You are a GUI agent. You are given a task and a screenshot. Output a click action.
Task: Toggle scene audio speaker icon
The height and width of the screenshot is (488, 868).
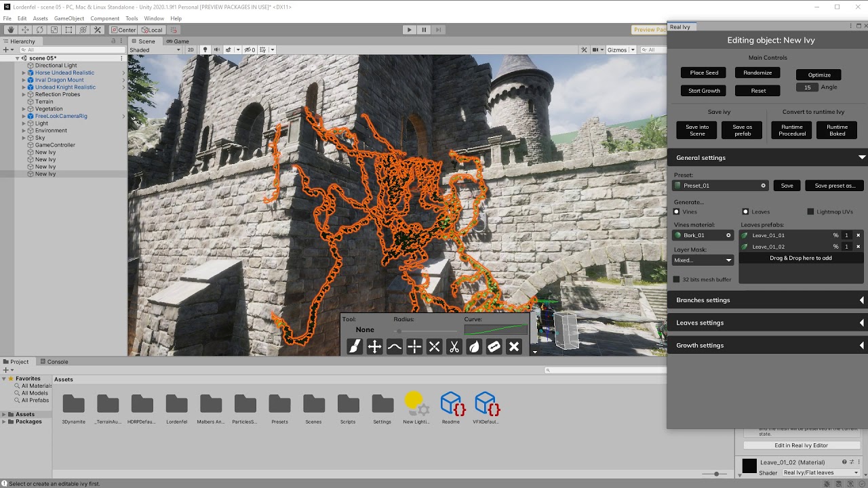[216, 49]
